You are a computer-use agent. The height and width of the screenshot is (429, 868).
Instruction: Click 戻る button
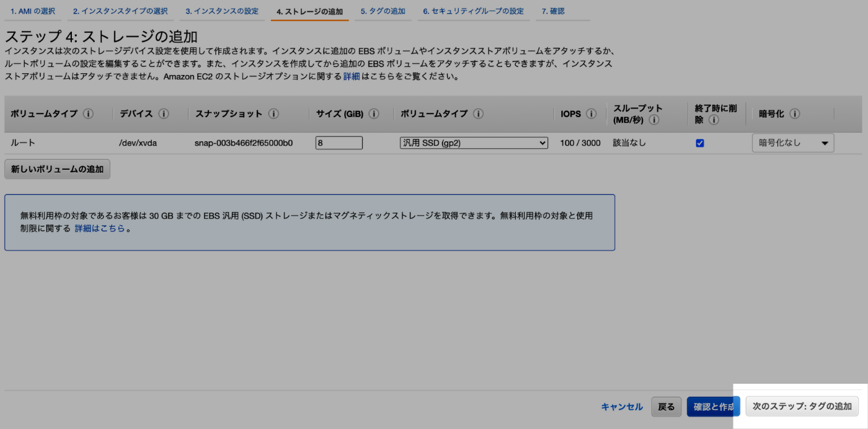point(666,407)
